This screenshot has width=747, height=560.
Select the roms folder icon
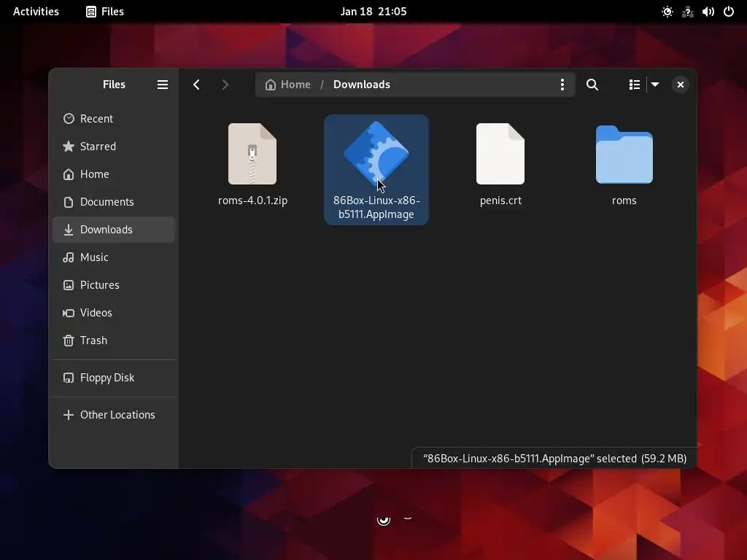[624, 155]
